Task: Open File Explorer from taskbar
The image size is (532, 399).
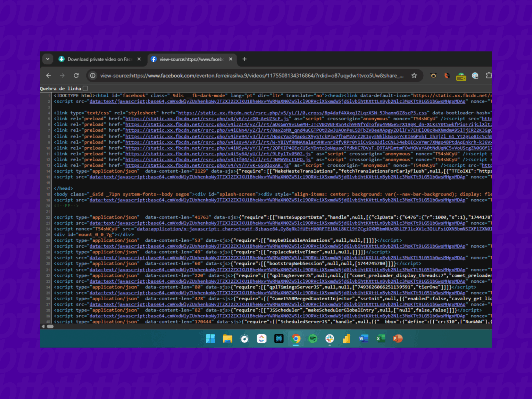Action: point(227,339)
